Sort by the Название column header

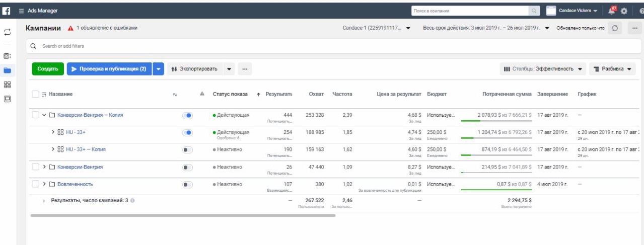[60, 94]
